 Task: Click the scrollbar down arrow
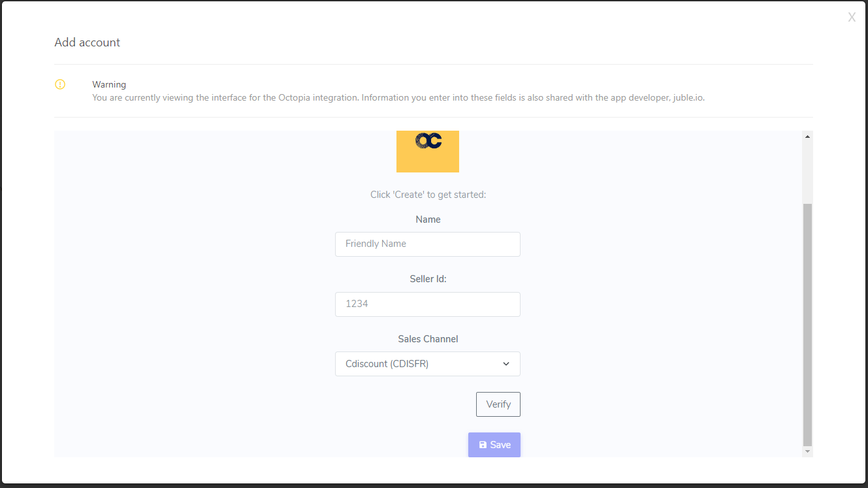pyautogui.click(x=807, y=451)
